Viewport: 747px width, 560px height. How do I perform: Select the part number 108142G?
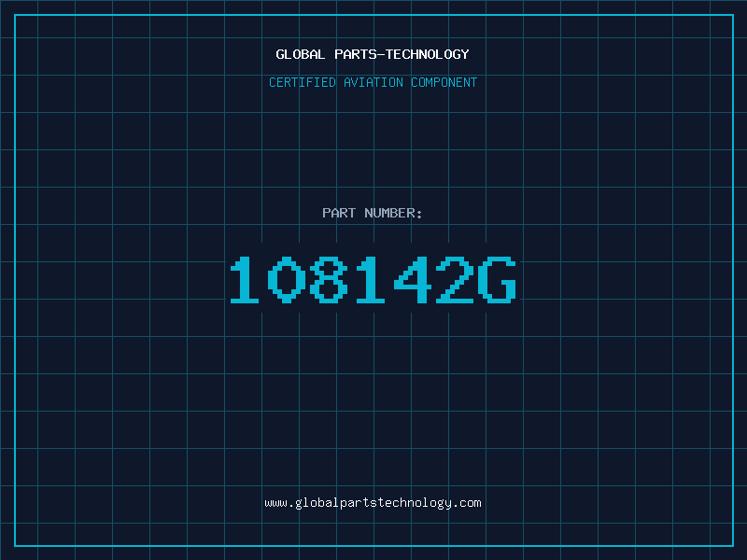373,279
